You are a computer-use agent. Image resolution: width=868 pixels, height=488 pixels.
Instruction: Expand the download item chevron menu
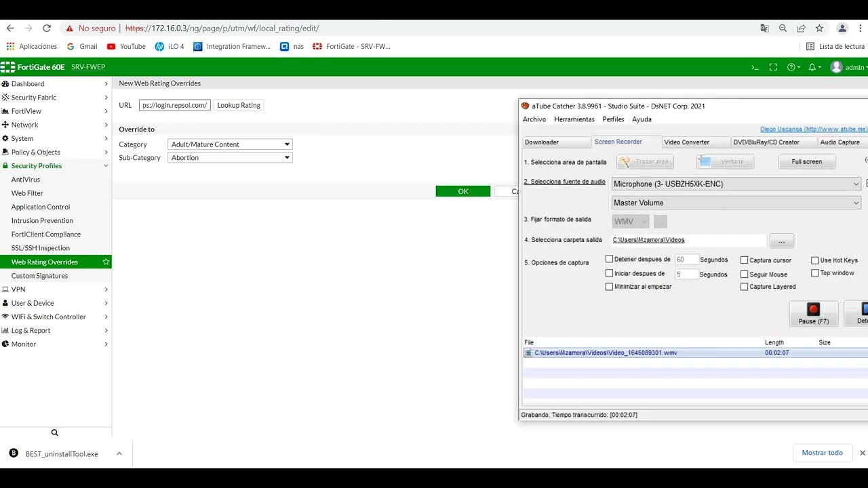(x=119, y=453)
